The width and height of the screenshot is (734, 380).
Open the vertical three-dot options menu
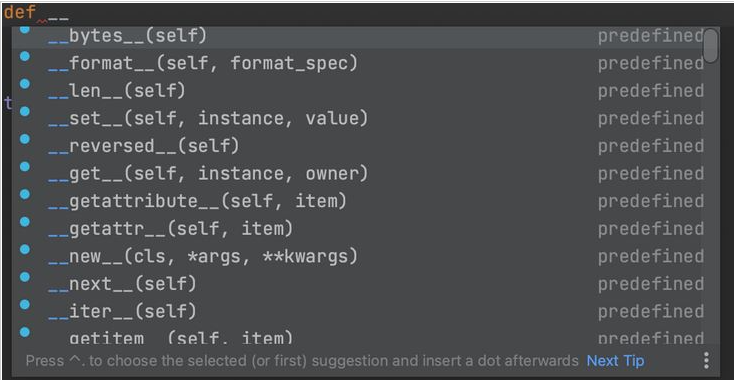(706, 361)
